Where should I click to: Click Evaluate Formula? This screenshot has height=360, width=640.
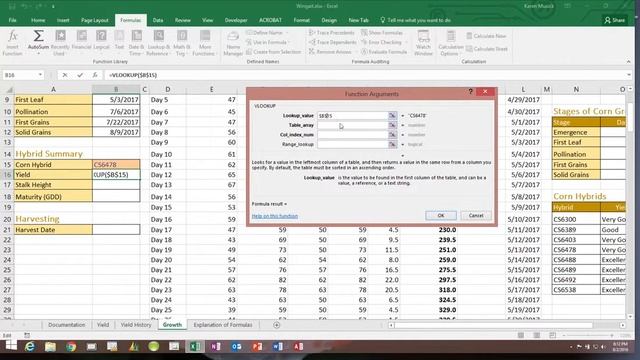point(384,52)
